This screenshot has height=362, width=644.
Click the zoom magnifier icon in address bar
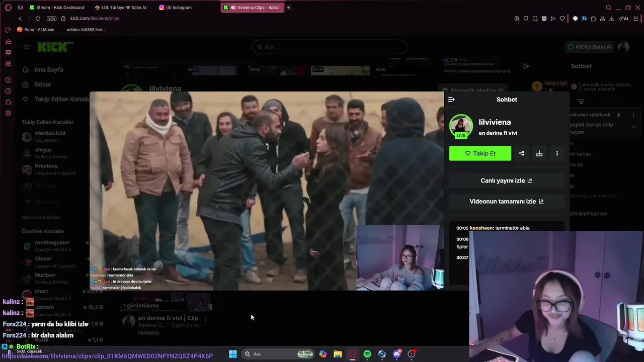[517, 19]
